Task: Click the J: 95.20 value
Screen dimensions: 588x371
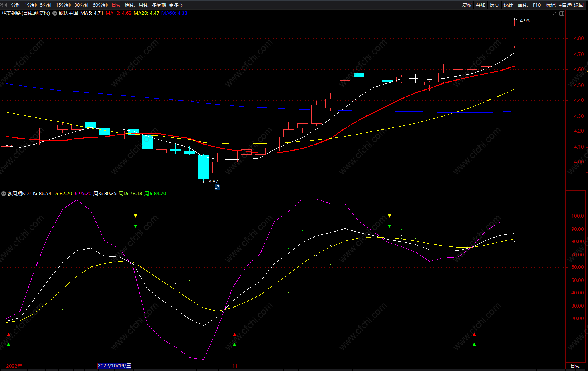Action: (83, 194)
